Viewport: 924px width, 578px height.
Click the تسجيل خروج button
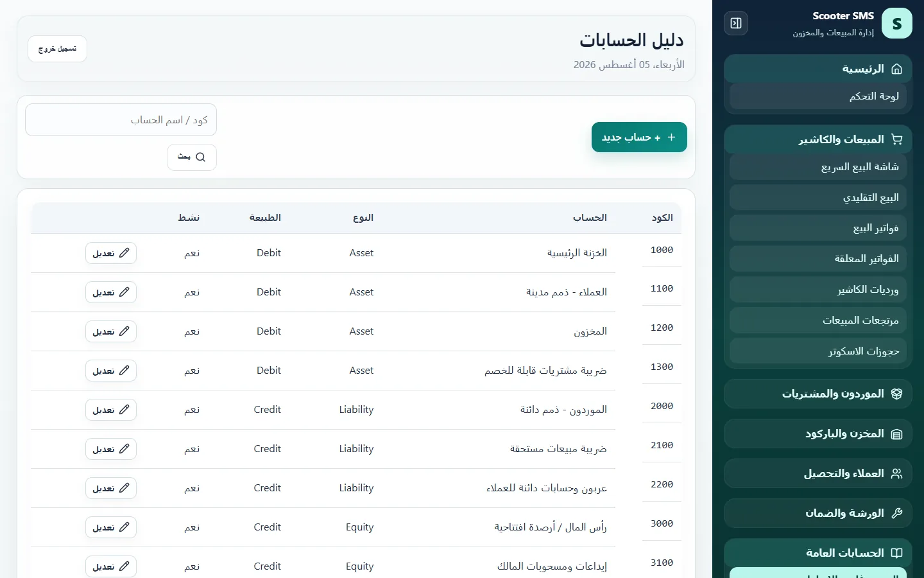[x=57, y=49]
